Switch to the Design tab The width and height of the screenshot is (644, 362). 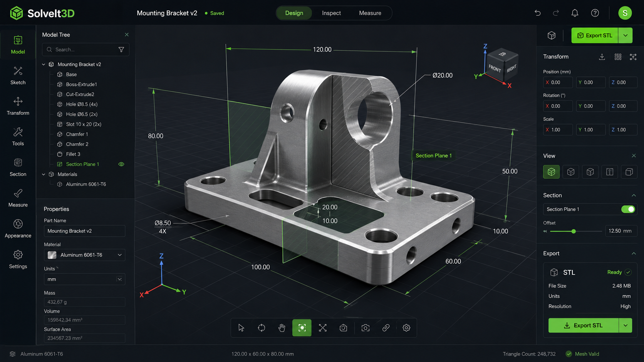tap(294, 13)
